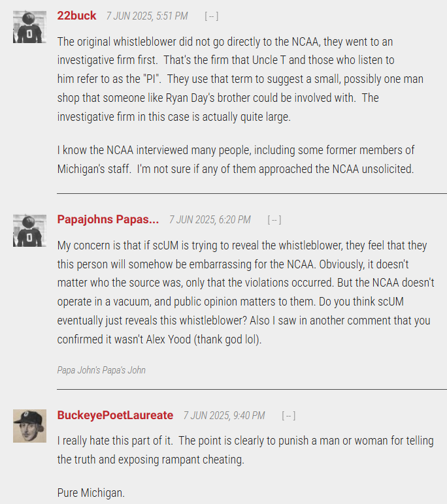Click the 6:20 PM comment timestamp
Screen dimensions: 447x504
209,220
